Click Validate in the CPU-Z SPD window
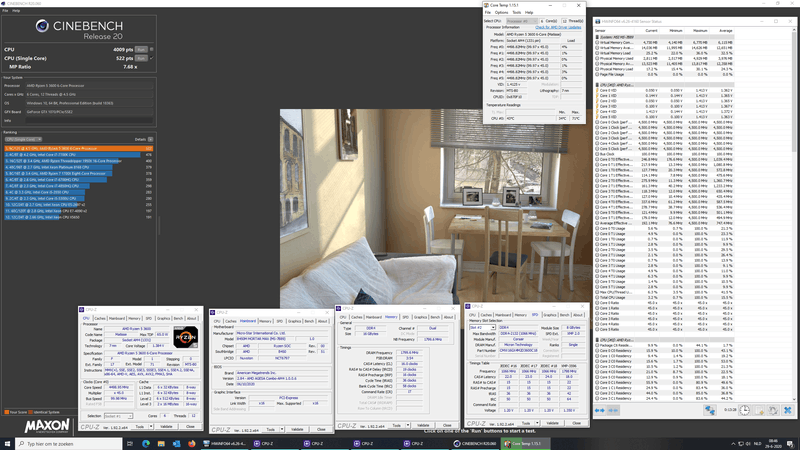The height and width of the screenshot is (450, 800). (552, 423)
